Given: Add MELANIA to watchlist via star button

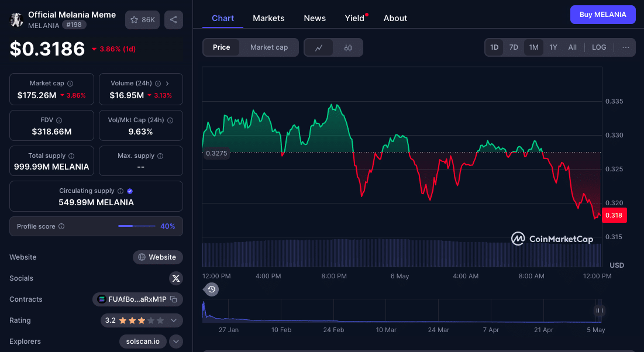Looking at the screenshot, I should (143, 20).
